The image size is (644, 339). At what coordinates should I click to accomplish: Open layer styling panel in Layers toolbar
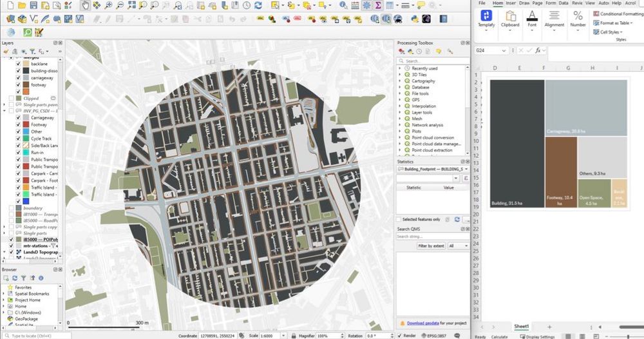(6, 52)
